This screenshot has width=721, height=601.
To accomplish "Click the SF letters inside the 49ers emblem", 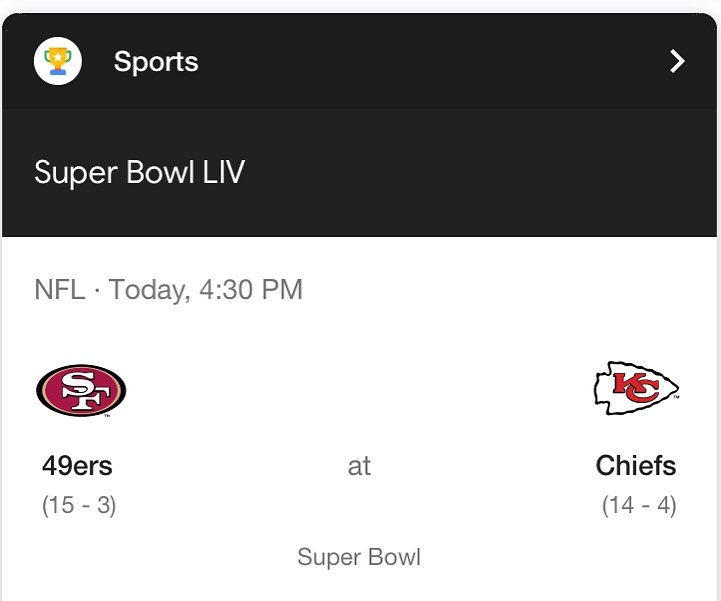I will 80,390.
